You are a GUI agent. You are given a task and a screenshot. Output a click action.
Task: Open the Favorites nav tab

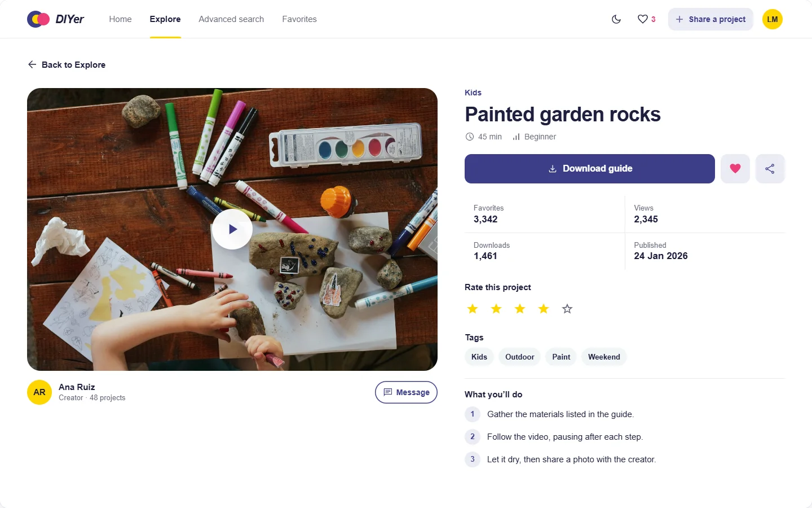299,19
